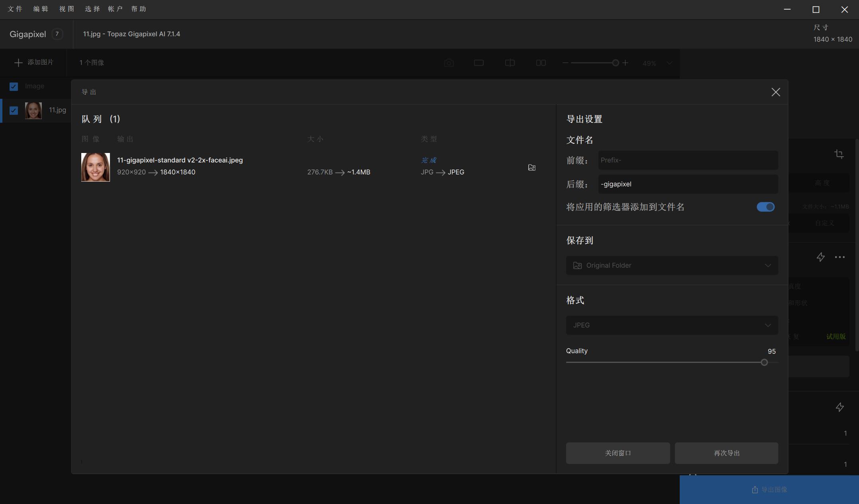Expand the 49% zoom level dropdown
This screenshot has width=859, height=504.
(669, 63)
